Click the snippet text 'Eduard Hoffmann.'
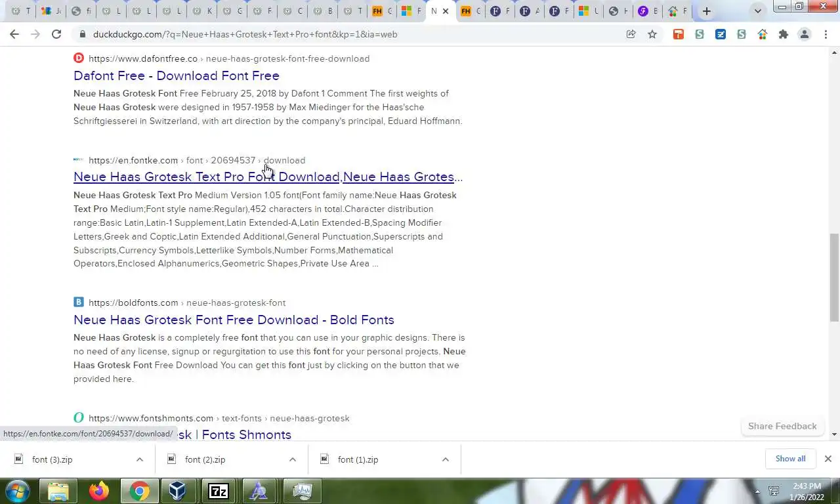This screenshot has height=504, width=840. (425, 121)
